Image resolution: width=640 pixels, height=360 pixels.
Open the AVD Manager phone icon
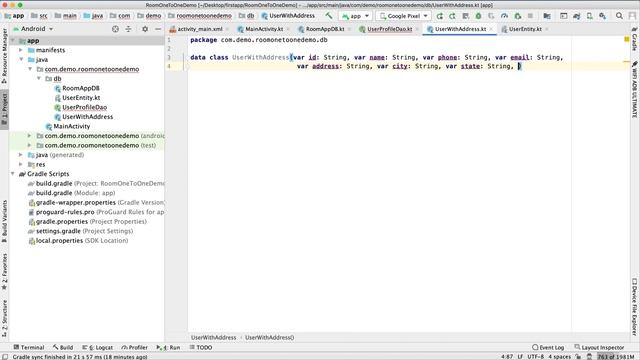[x=589, y=16]
